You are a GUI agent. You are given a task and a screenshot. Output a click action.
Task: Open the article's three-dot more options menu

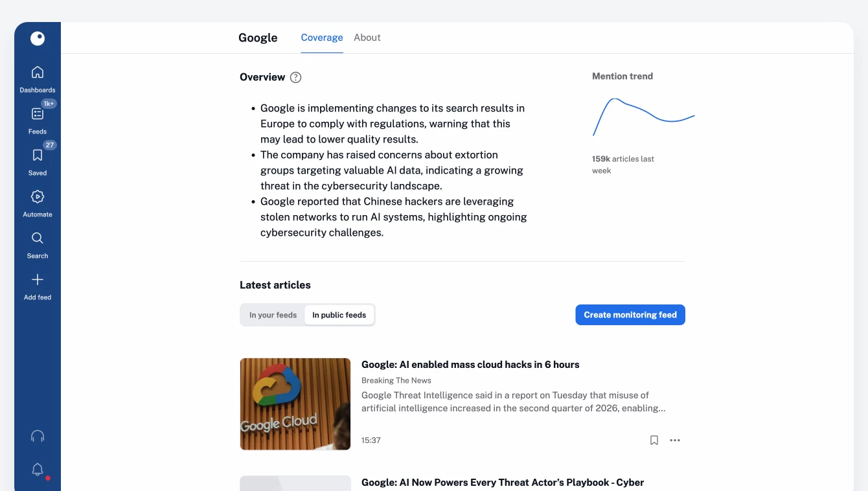pyautogui.click(x=675, y=440)
